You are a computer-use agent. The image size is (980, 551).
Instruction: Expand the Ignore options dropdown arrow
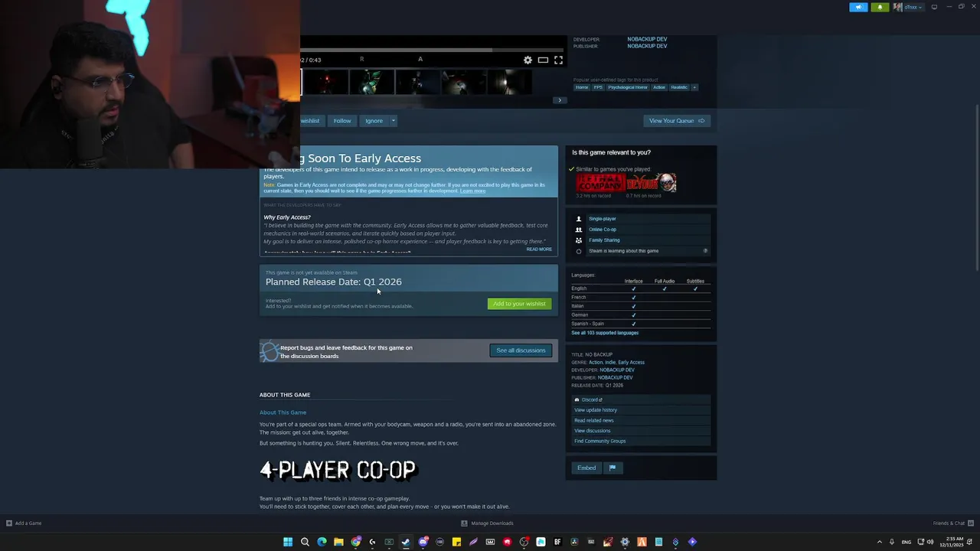pyautogui.click(x=394, y=120)
